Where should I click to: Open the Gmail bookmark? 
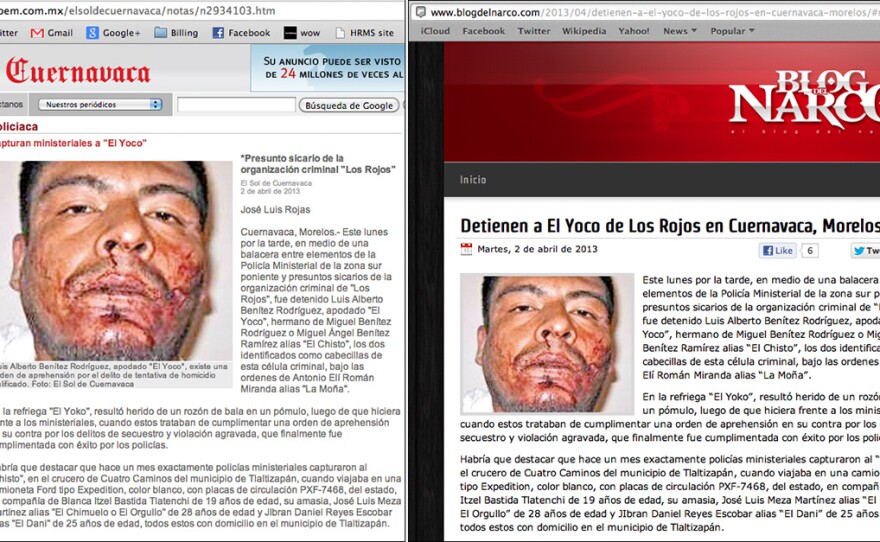pos(51,33)
